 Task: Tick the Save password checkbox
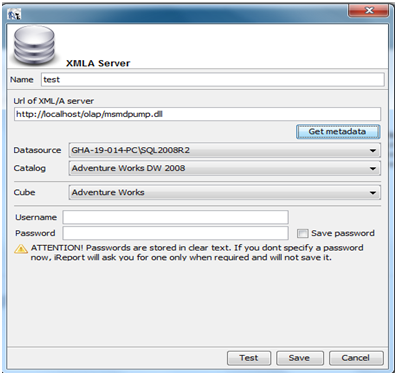click(302, 233)
